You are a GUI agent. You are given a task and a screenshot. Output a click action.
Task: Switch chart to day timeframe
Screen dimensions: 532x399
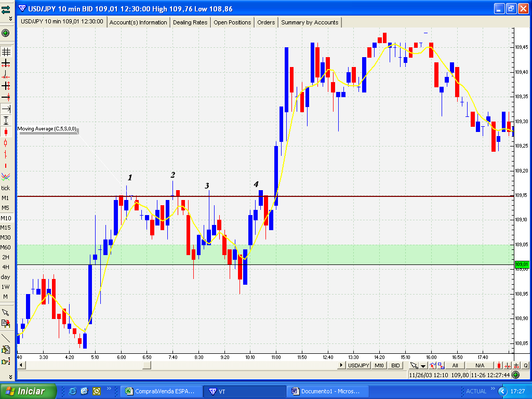(x=5, y=277)
